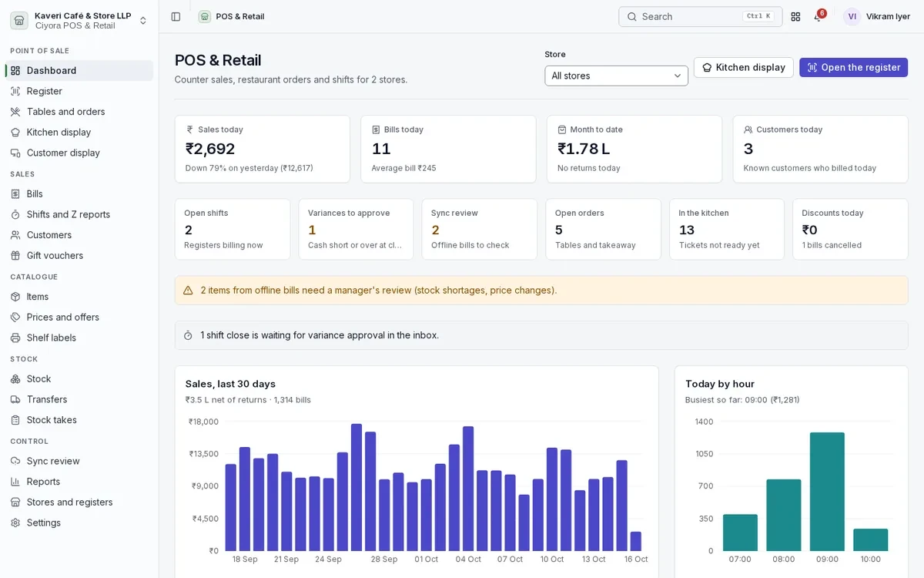Open the Variances to approve card
This screenshot has height=578, width=924.
[x=356, y=229]
